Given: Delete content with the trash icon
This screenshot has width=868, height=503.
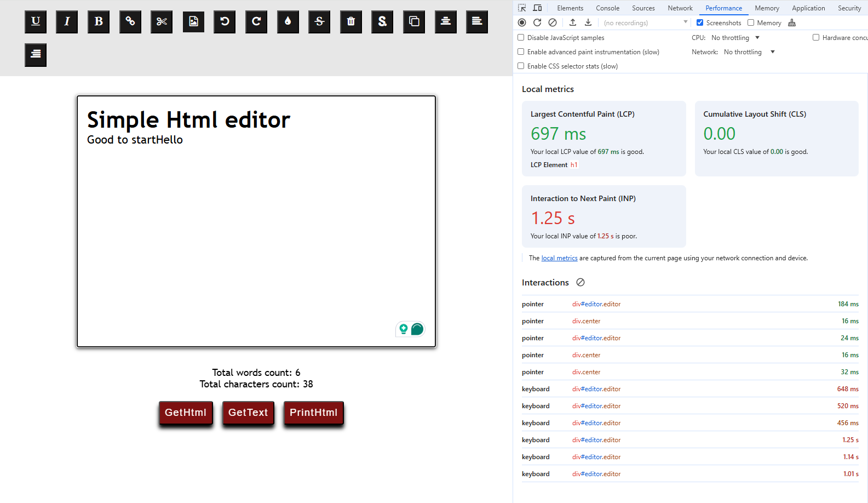Looking at the screenshot, I should pyautogui.click(x=351, y=21).
